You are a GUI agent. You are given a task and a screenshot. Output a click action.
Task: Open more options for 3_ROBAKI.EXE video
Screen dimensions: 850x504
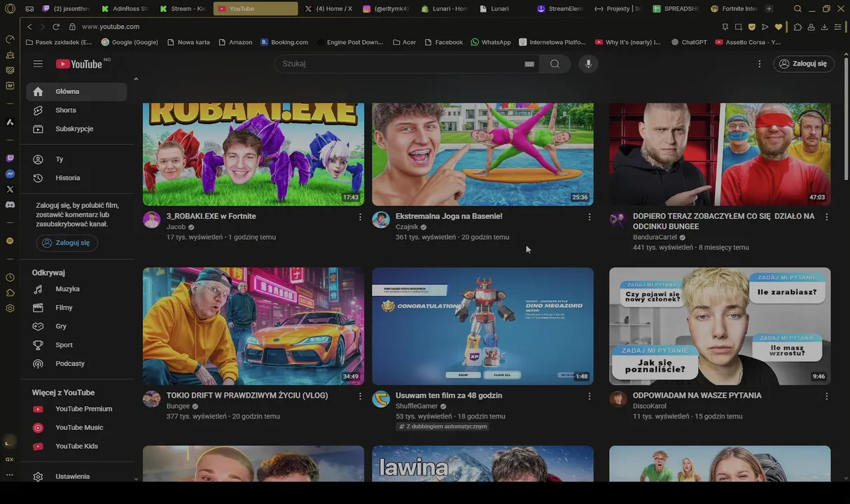pyautogui.click(x=360, y=217)
